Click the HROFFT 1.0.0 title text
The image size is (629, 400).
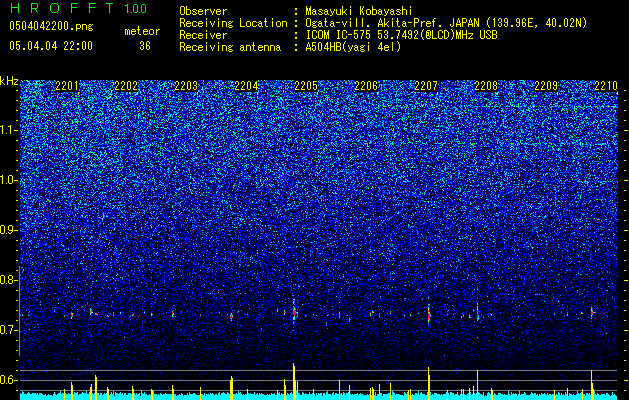(x=79, y=8)
